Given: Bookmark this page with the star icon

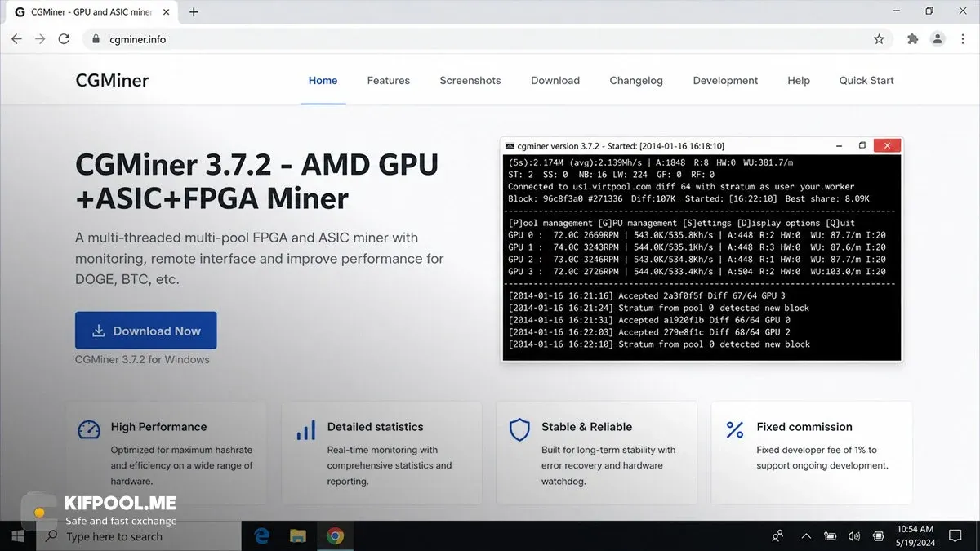Looking at the screenshot, I should click(x=879, y=38).
